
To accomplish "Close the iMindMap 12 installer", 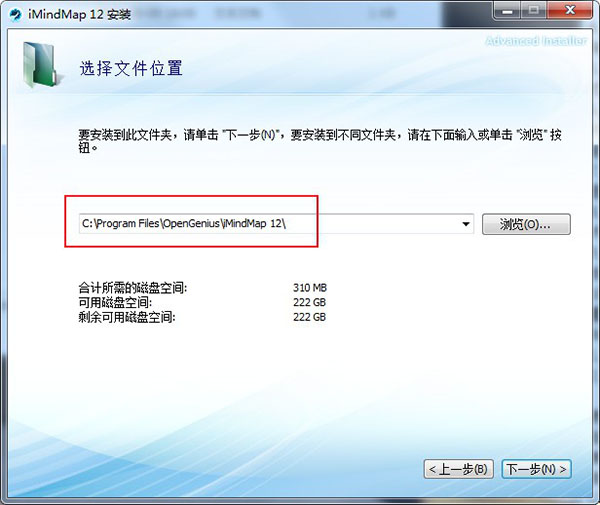I will 570,10.
